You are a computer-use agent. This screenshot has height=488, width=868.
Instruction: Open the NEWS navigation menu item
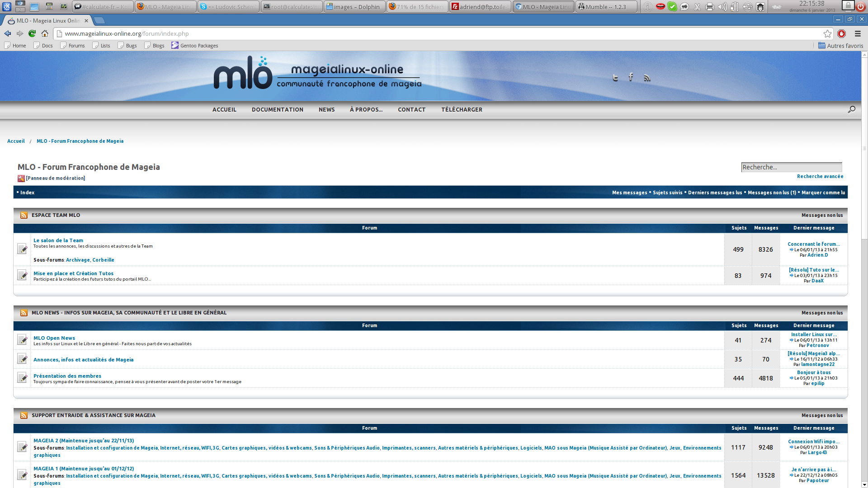(326, 109)
